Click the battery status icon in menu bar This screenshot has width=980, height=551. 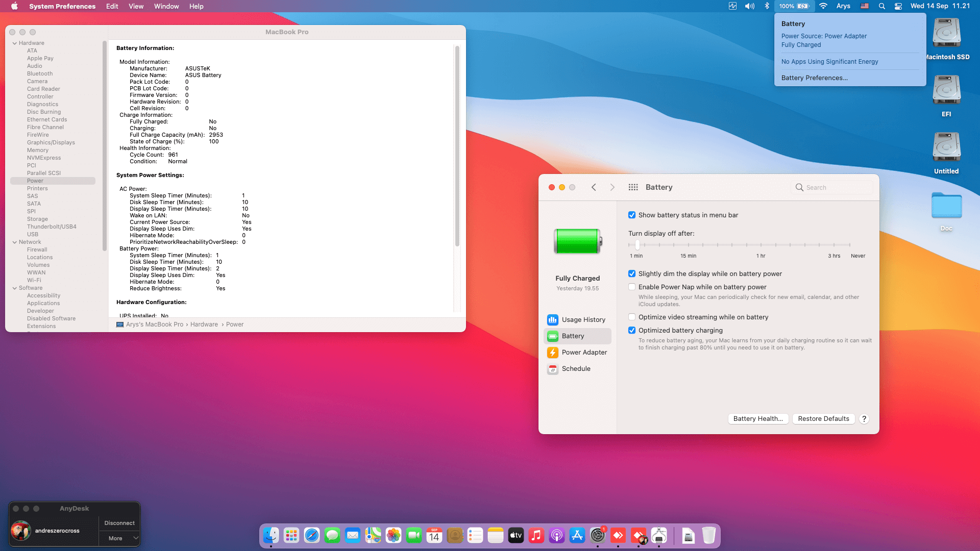[x=794, y=6]
